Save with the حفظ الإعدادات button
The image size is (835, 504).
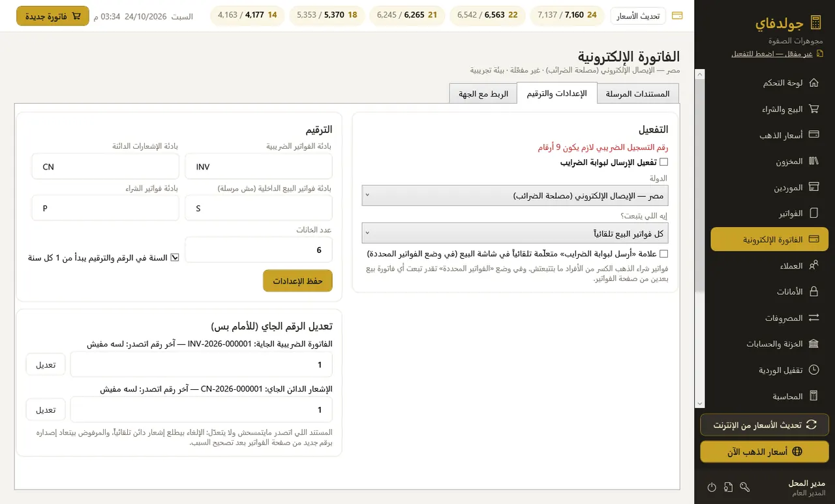[297, 280]
